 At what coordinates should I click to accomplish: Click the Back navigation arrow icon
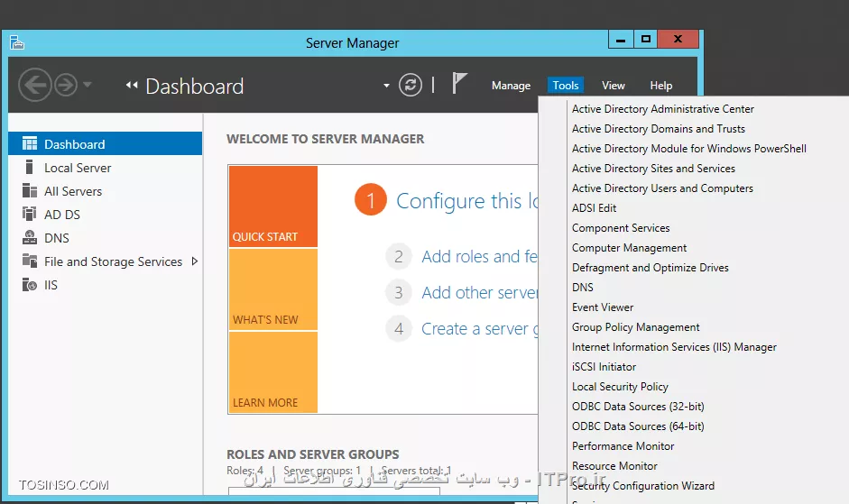click(x=35, y=85)
